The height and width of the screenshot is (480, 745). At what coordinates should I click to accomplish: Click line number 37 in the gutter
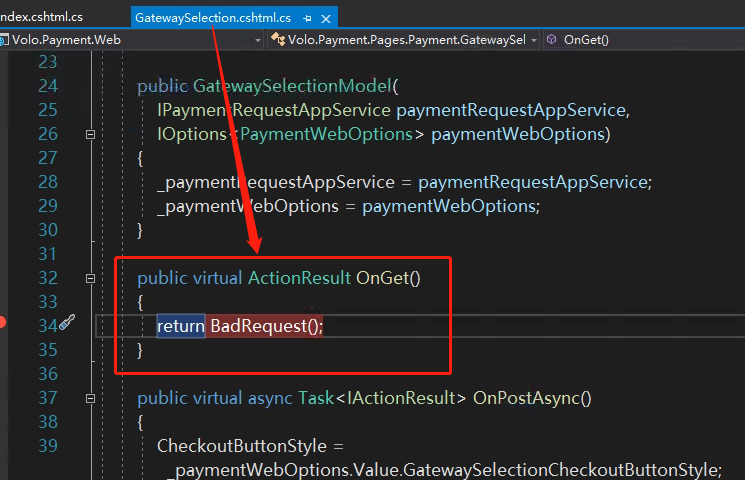[46, 398]
